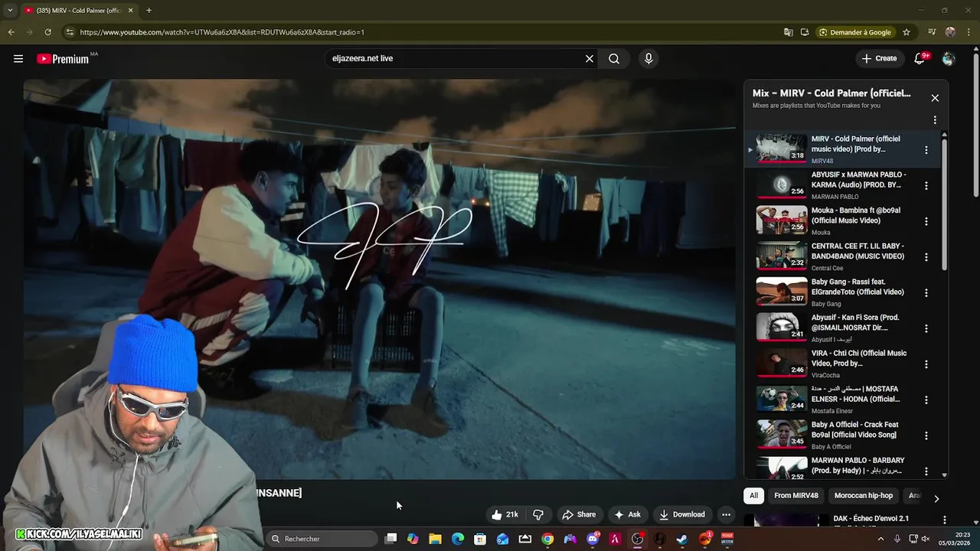Clear the search box with the X icon
The image size is (980, 551).
[x=590, y=59]
